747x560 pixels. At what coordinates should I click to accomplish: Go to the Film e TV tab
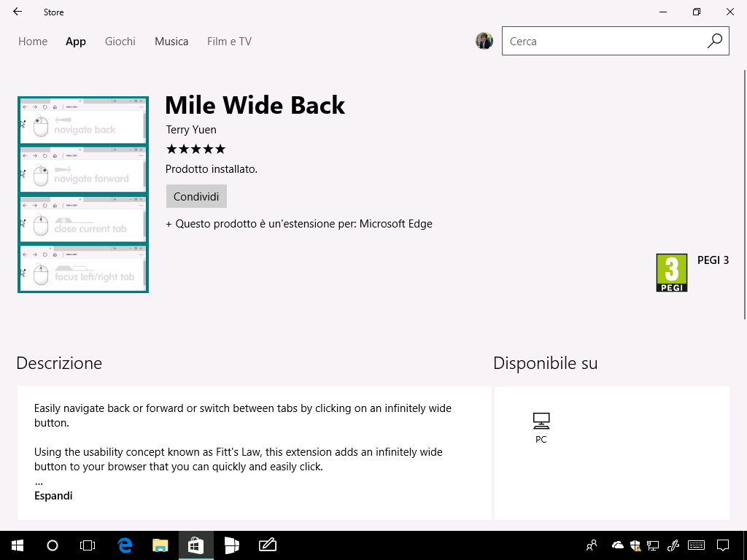coord(229,42)
